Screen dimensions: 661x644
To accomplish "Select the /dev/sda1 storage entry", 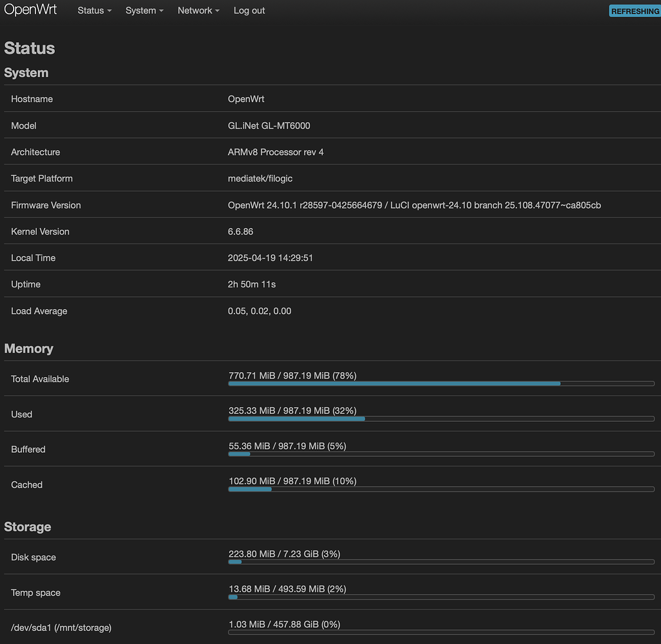I will (x=61, y=627).
